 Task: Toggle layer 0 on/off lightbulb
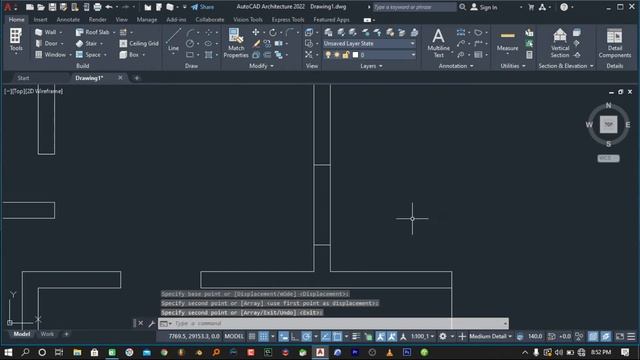(328, 55)
